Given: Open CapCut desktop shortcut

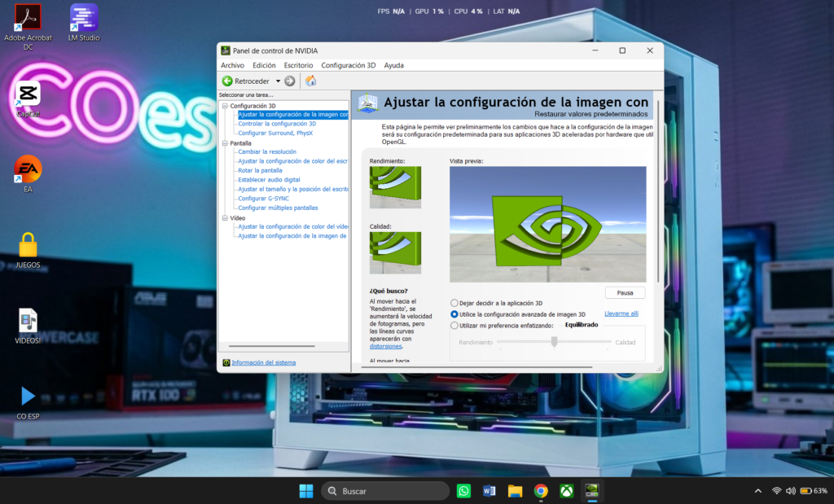Looking at the screenshot, I should pos(28,99).
